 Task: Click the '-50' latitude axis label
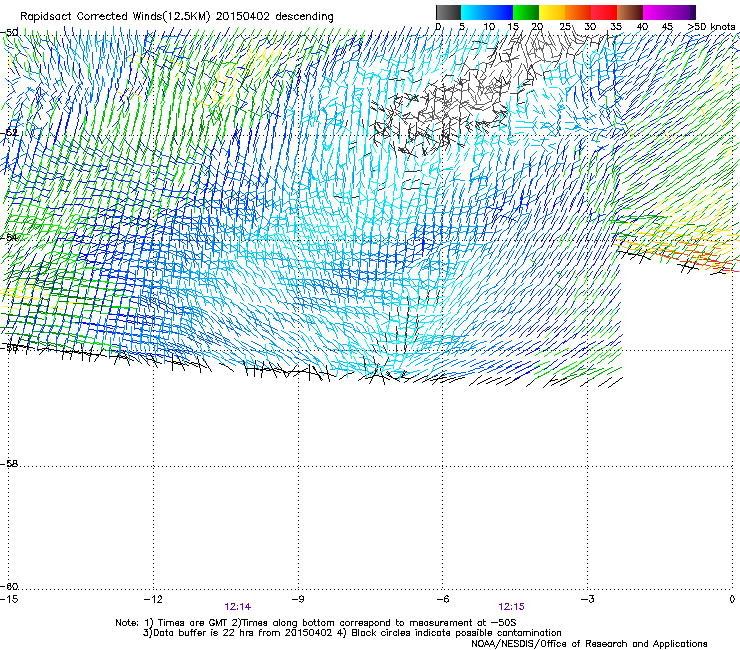coord(9,33)
